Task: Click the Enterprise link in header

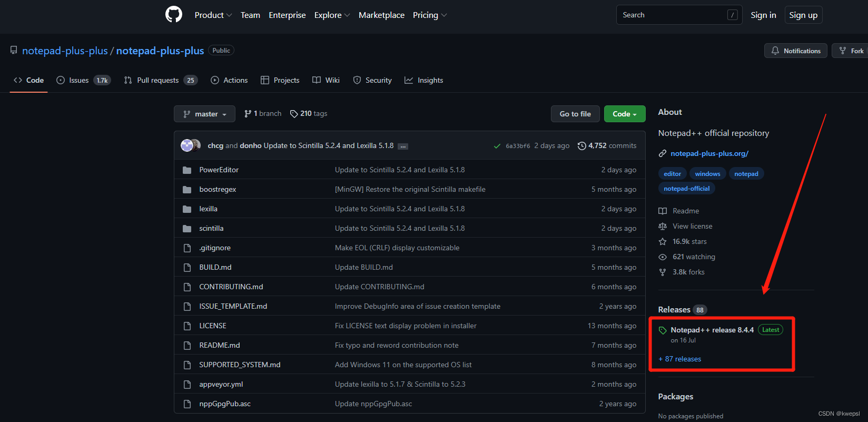Action: (287, 15)
